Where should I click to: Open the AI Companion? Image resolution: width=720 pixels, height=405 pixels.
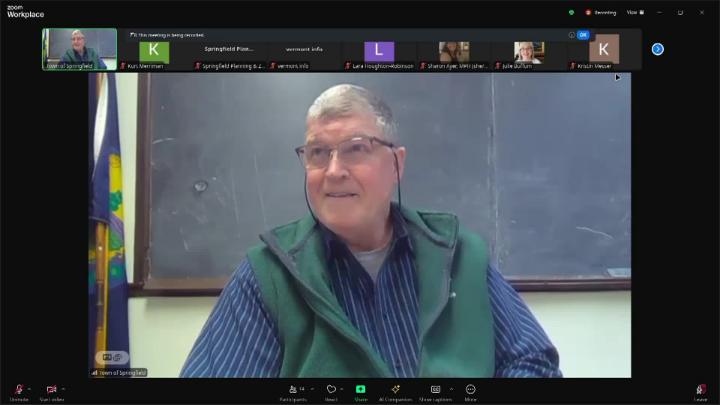pos(395,390)
